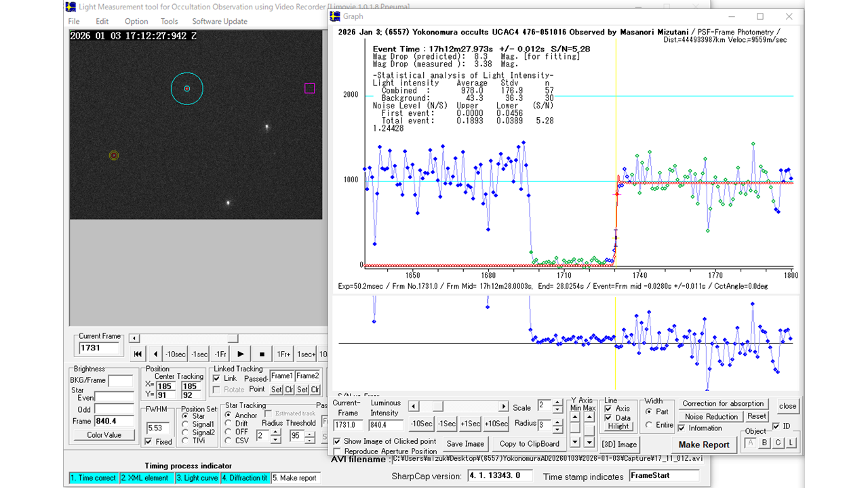Click the reverse play arrow button
Screen dimensions: 868x488
(155, 354)
